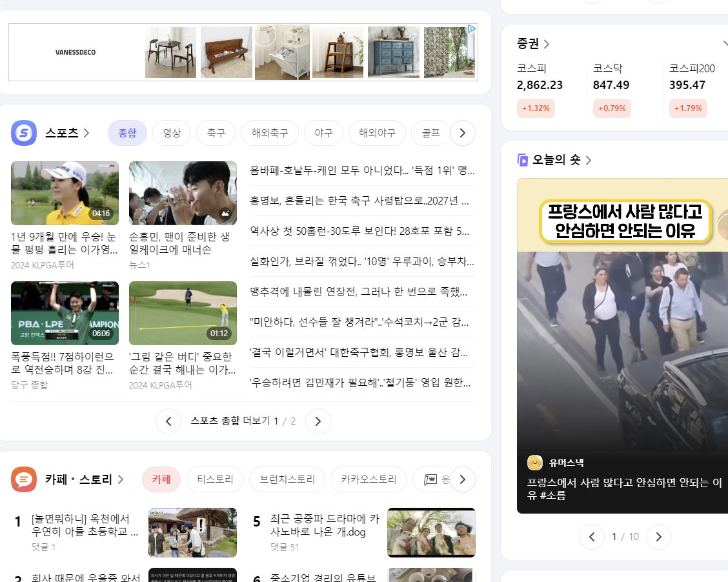Open cafe post thumbnail for 놀면뭐하니 옥천
This screenshot has width=728, height=582.
[x=193, y=532]
